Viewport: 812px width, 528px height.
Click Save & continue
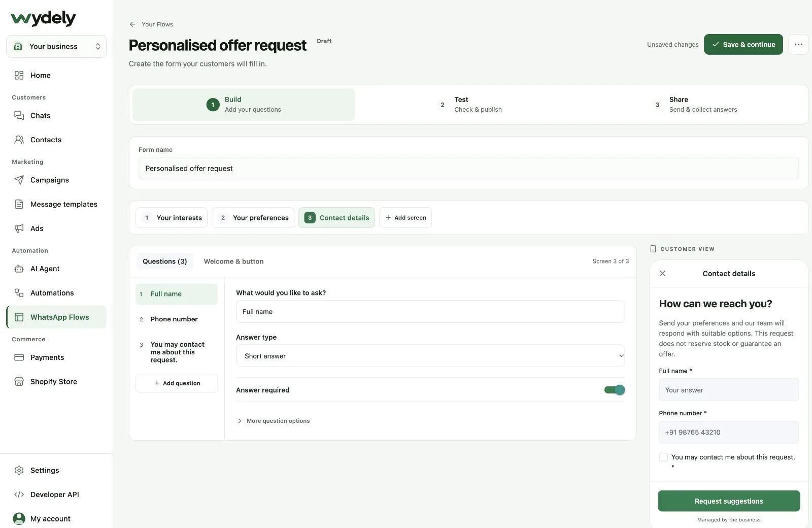(x=743, y=45)
